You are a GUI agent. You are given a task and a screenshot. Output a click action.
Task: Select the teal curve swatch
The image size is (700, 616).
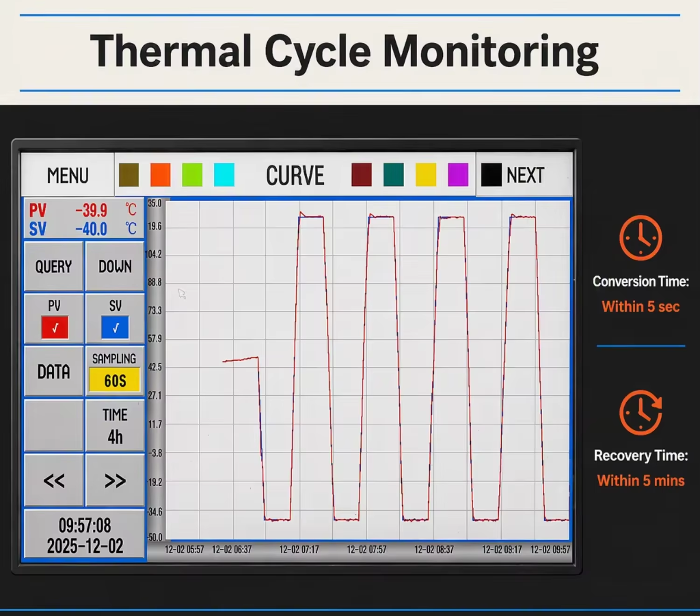coord(393,175)
